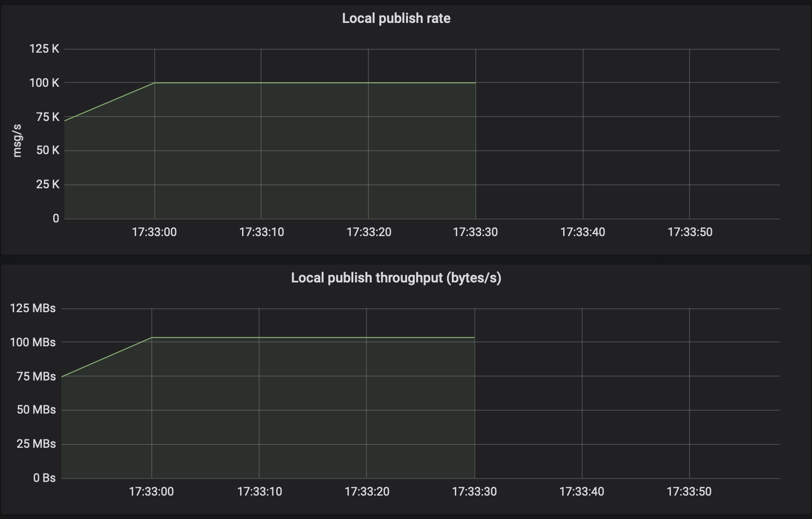The width and height of the screenshot is (812, 519).
Task: Click the msg/s axis unit label
Action: 17,140
